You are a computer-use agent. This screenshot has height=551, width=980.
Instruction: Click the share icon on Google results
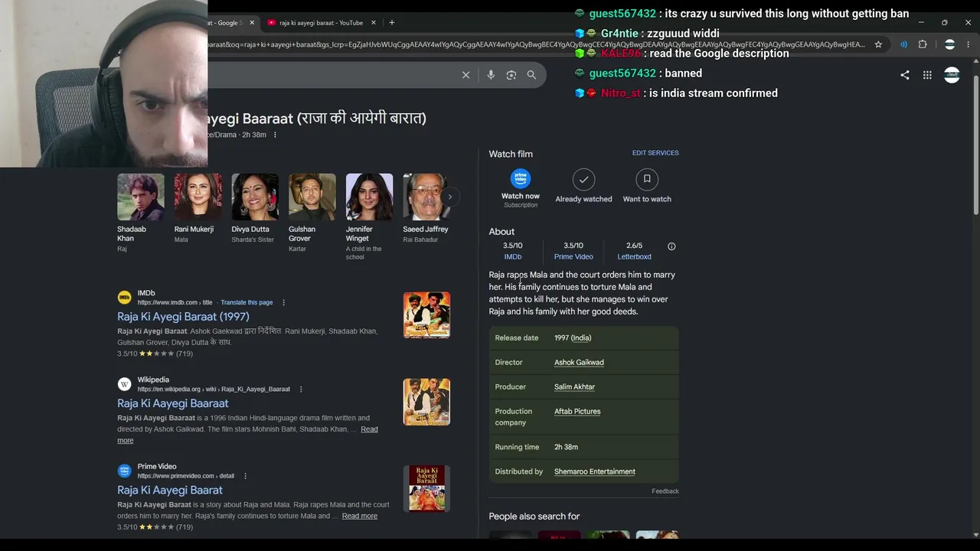pos(905,75)
